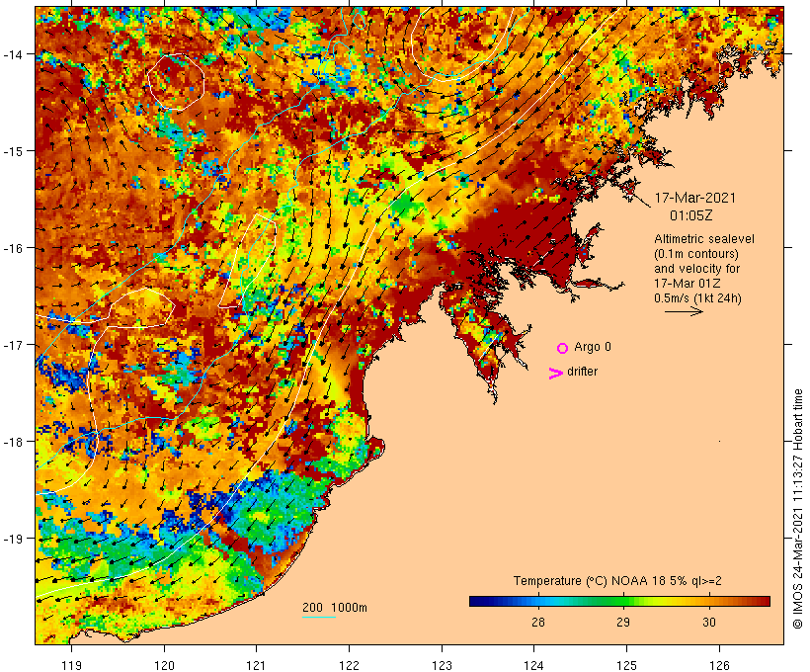Click the magenta drifter legend symbol
810x672 pixels.
coord(555,374)
